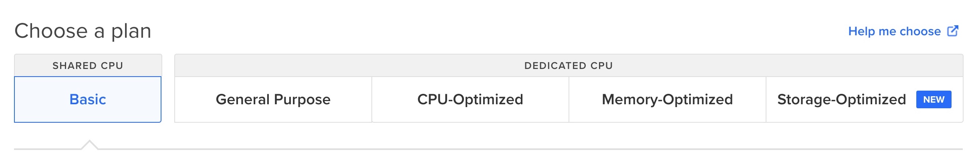Click the Storage-Optimized label text

pyautogui.click(x=841, y=99)
